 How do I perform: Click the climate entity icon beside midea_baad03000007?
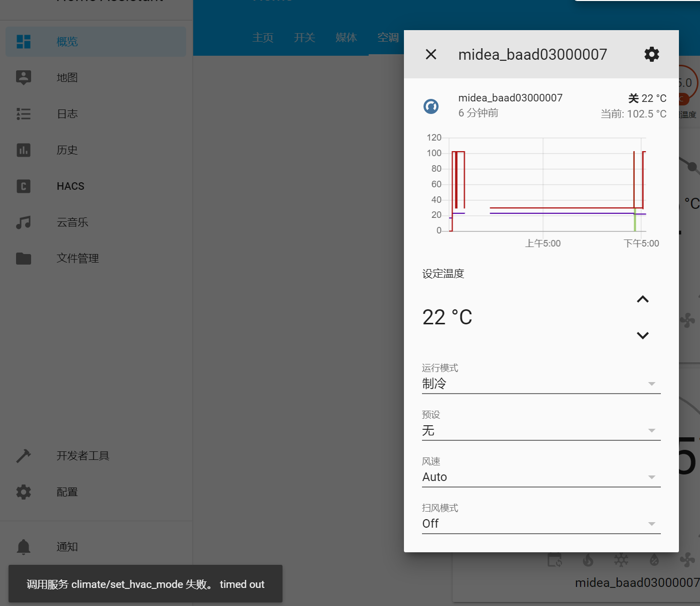tap(431, 106)
